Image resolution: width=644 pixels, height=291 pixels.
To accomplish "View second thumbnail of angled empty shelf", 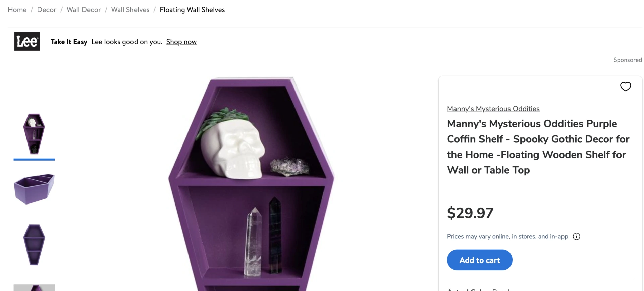I will pyautogui.click(x=34, y=189).
